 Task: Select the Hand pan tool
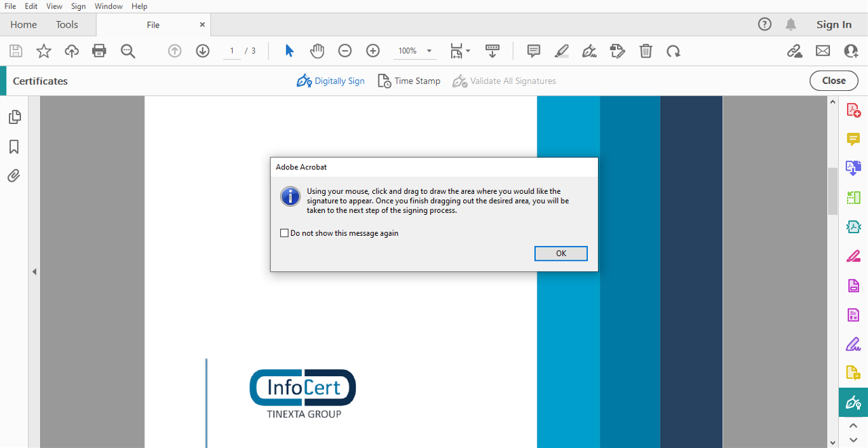(x=317, y=51)
